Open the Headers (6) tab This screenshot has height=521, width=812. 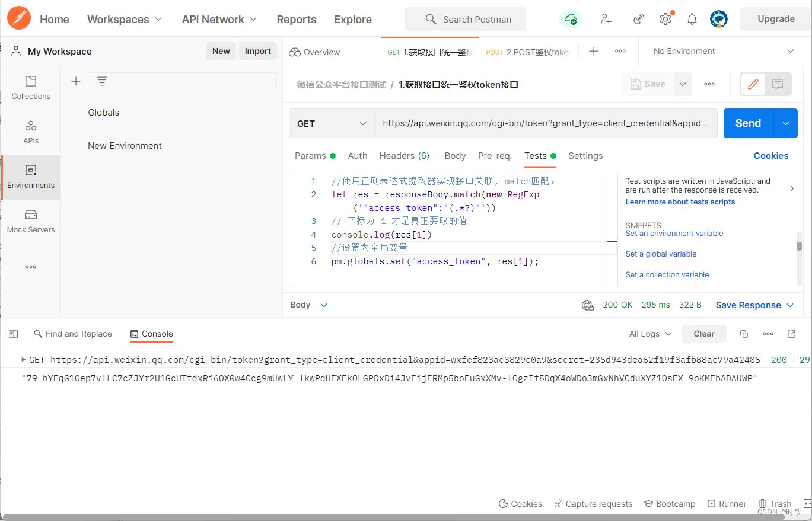coord(405,156)
